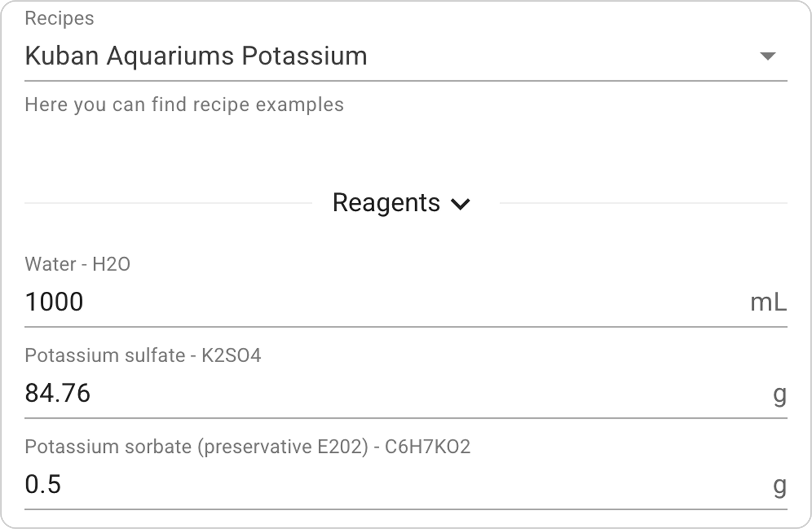812x529 pixels.
Task: Click the Water amount value 1000
Action: click(54, 302)
